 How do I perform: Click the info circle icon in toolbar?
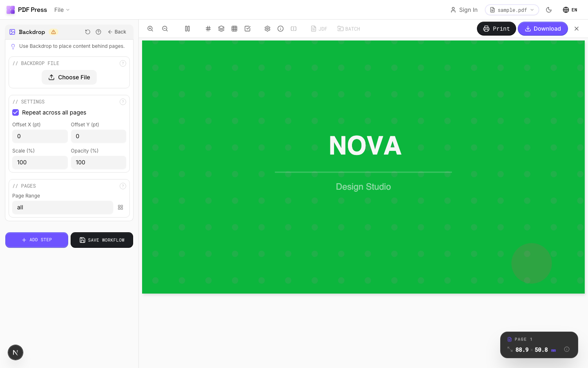(281, 29)
